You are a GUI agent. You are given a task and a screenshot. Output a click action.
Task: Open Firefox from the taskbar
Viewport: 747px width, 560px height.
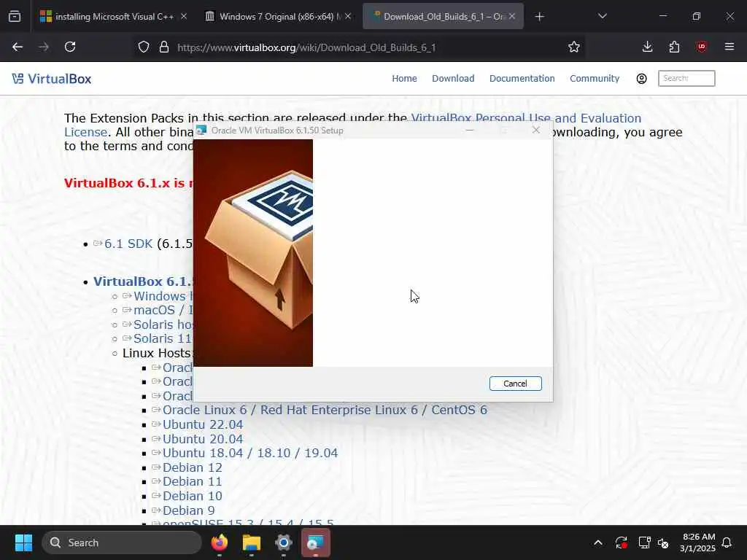point(219,542)
